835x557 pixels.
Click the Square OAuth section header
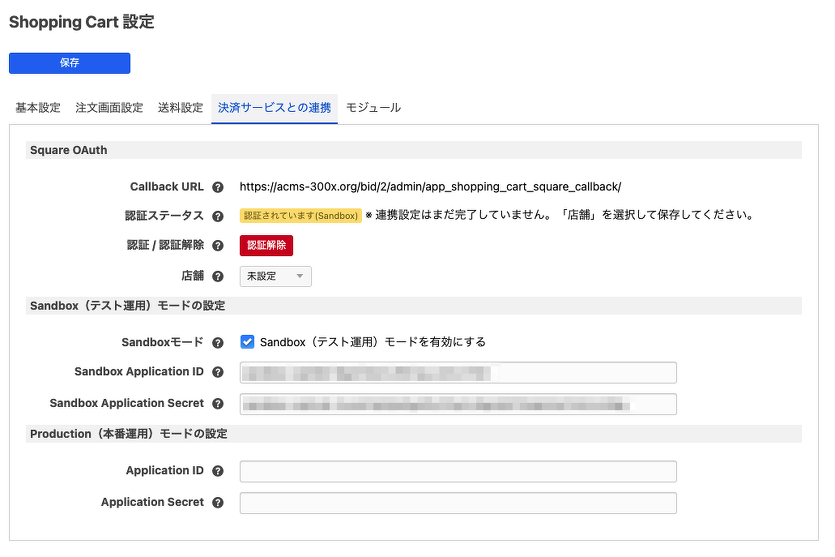click(x=414, y=150)
